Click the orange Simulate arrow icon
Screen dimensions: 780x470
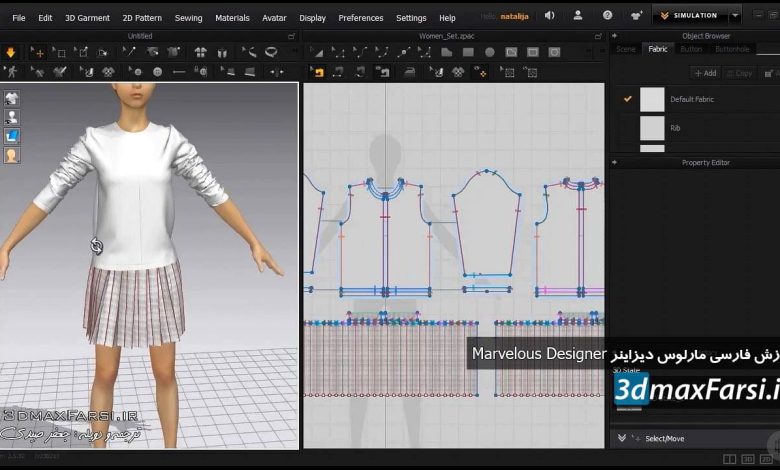[x=11, y=53]
